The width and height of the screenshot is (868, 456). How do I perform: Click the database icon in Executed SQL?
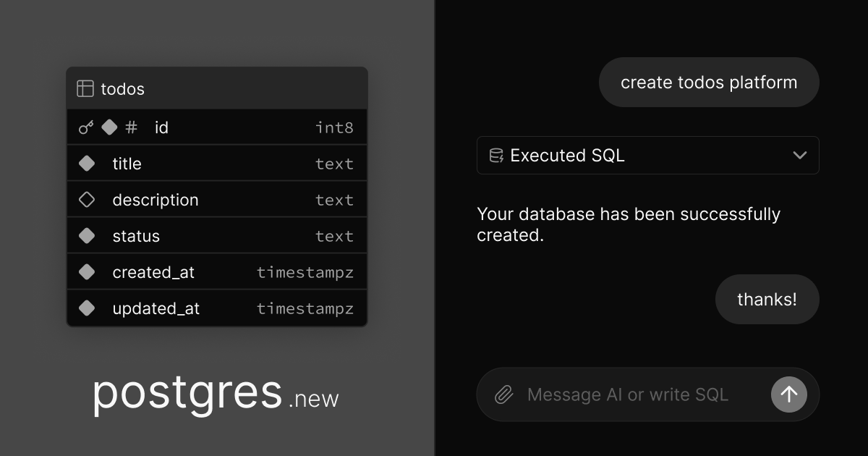[x=496, y=155]
